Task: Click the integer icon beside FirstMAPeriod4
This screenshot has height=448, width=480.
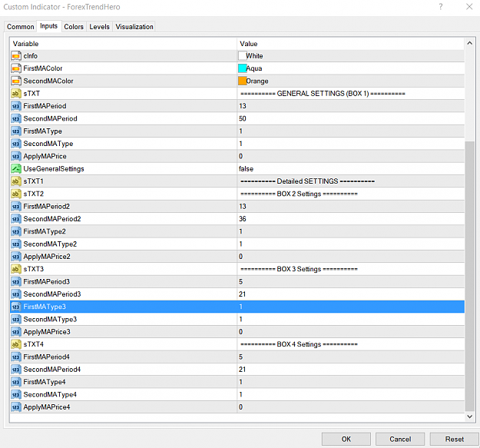Action: click(x=16, y=357)
